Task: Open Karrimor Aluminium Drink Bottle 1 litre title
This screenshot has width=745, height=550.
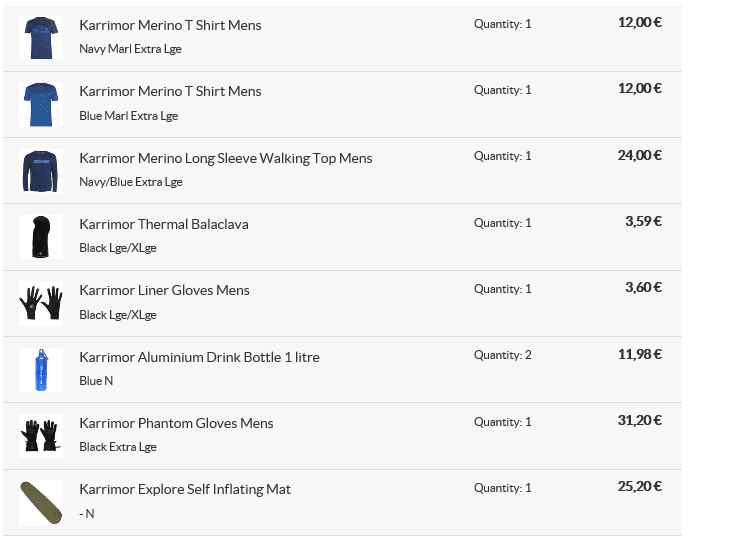Action: click(200, 357)
